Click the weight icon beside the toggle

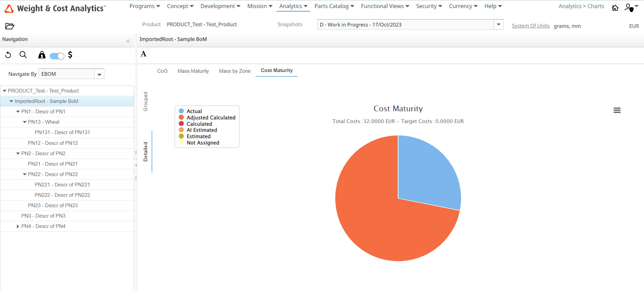click(x=42, y=55)
